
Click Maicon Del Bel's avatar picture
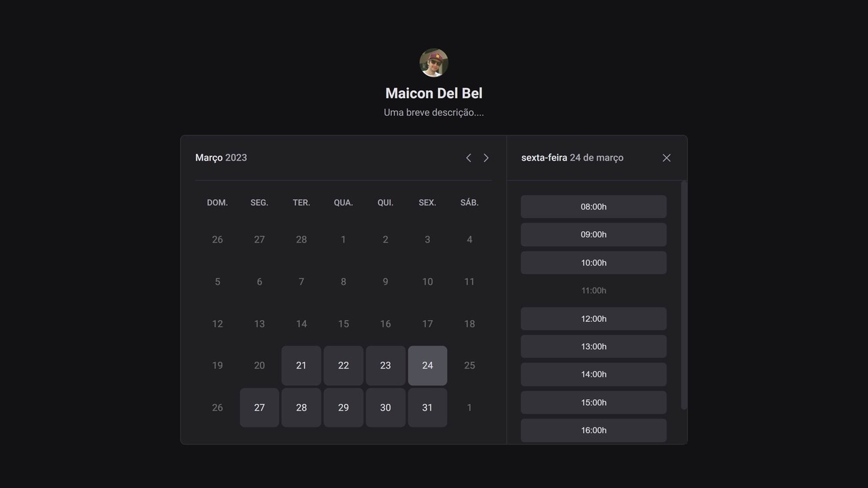434,63
